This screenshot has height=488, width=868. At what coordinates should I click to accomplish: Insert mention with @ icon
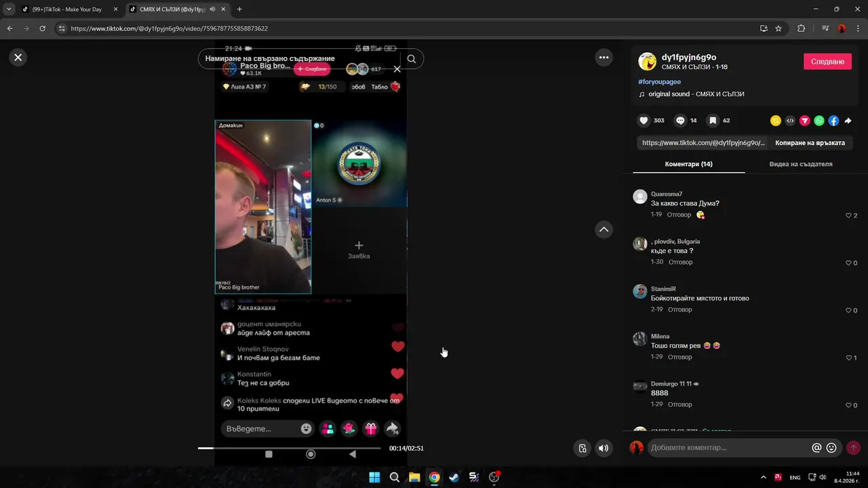[817, 448]
